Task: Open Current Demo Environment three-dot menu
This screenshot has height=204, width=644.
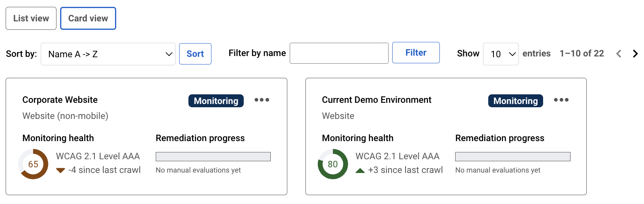Action: click(x=561, y=100)
